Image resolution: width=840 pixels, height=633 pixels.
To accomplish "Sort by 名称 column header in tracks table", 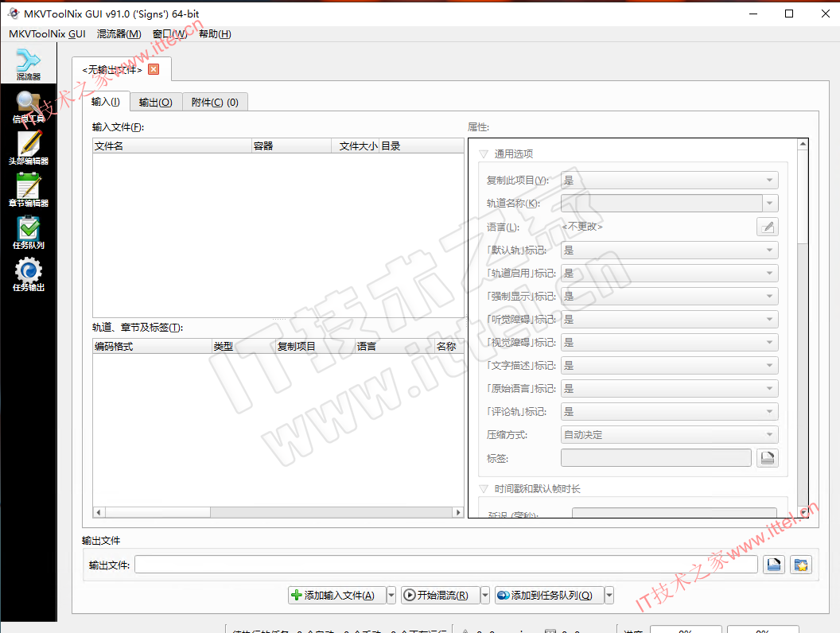I will (449, 347).
